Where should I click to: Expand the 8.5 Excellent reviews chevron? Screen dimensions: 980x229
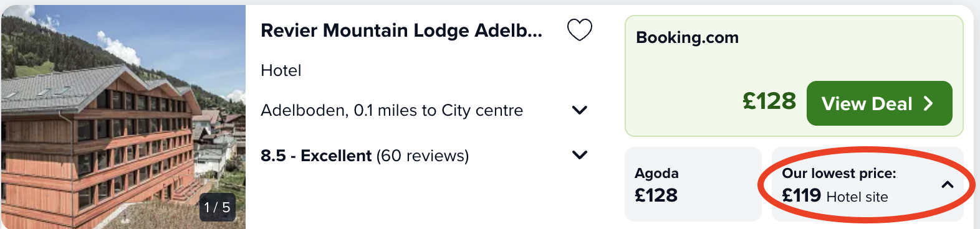tap(580, 155)
